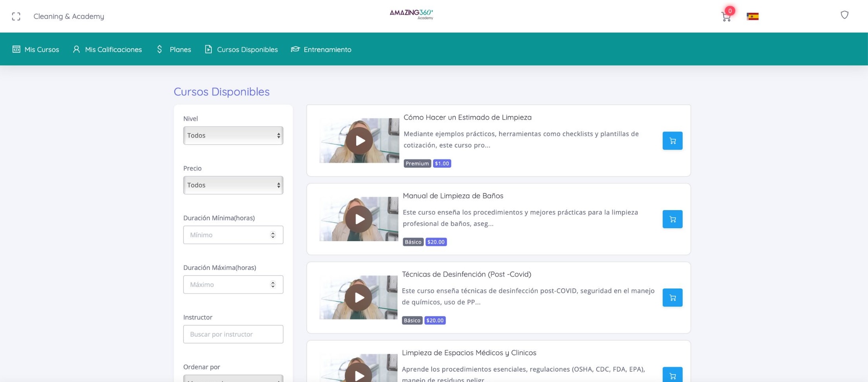This screenshot has width=868, height=382.
Task: Toggle fullscreen mode icon
Action: tap(16, 16)
